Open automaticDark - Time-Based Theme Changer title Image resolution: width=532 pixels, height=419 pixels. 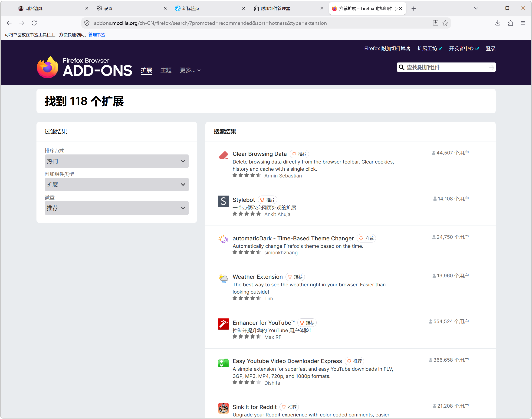pos(293,239)
